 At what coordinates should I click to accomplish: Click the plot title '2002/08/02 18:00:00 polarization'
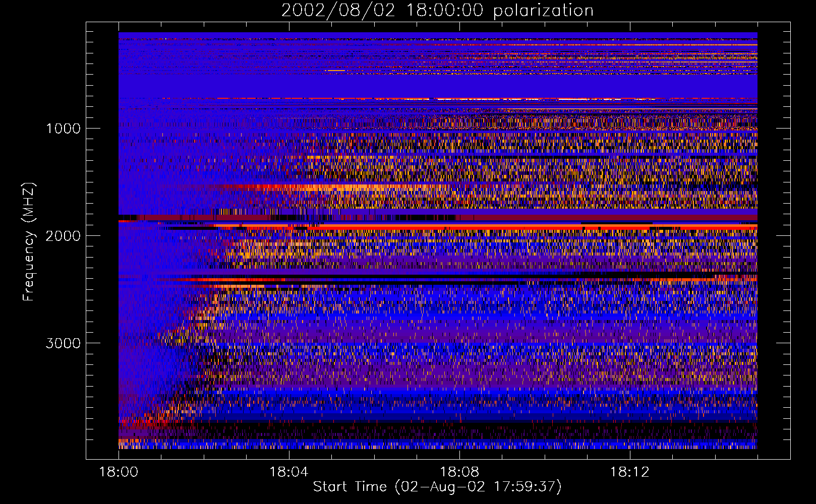point(437,11)
